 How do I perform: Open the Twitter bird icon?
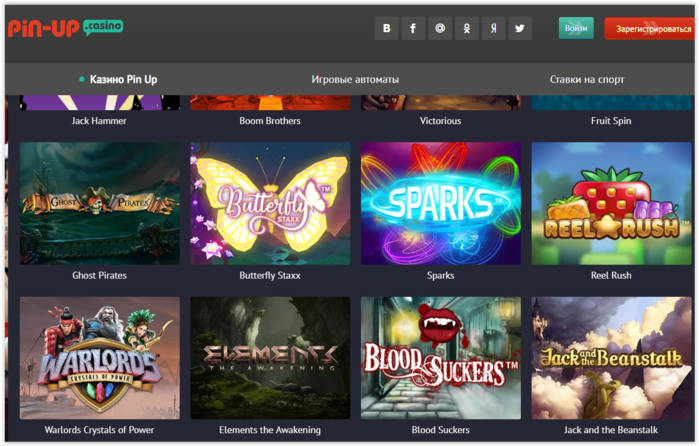tap(520, 29)
